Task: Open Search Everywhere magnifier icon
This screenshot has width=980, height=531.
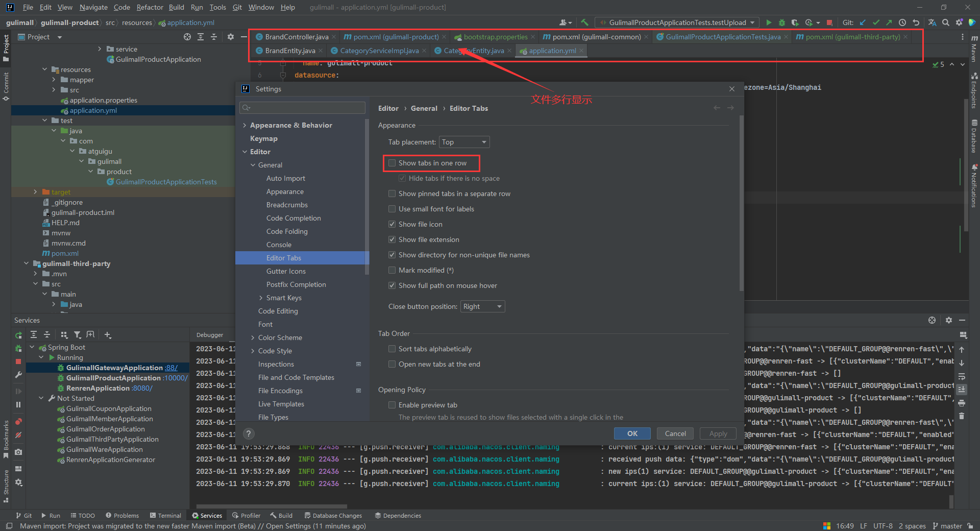Action: click(946, 22)
